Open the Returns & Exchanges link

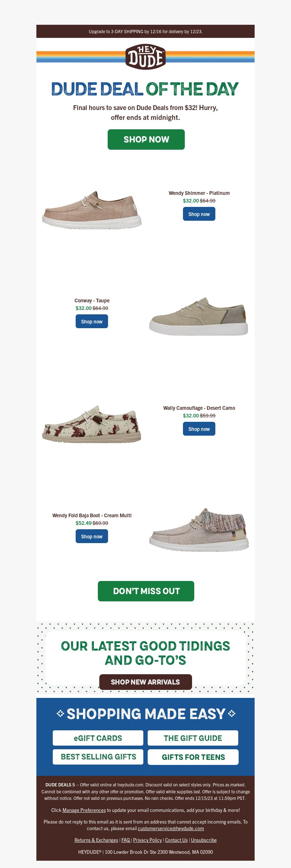click(96, 840)
